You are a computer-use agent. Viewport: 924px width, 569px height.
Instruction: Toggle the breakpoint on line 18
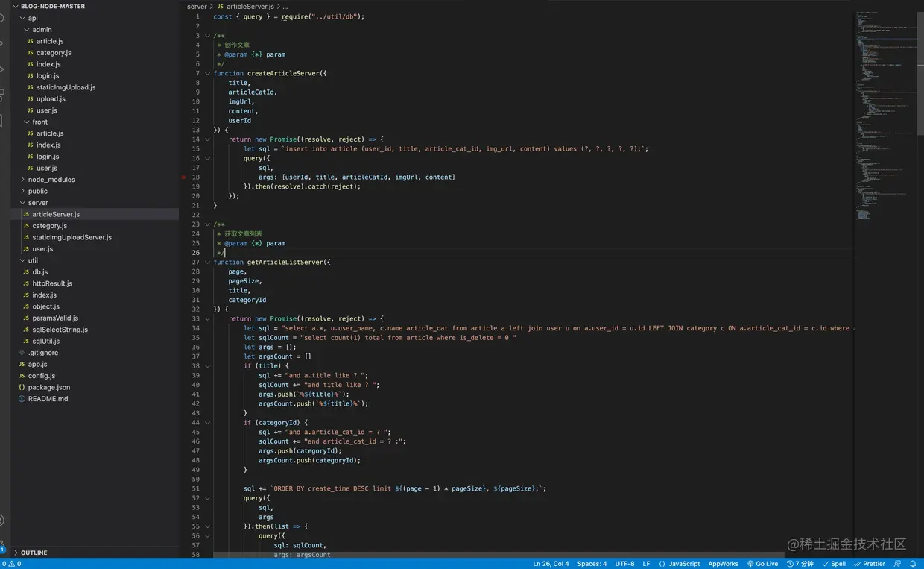click(x=183, y=177)
